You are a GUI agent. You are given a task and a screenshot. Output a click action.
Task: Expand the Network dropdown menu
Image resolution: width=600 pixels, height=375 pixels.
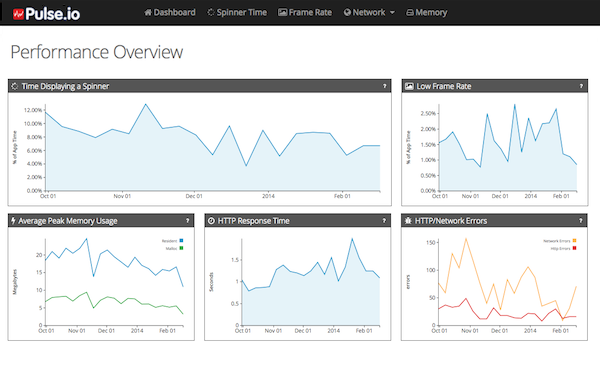pyautogui.click(x=369, y=13)
